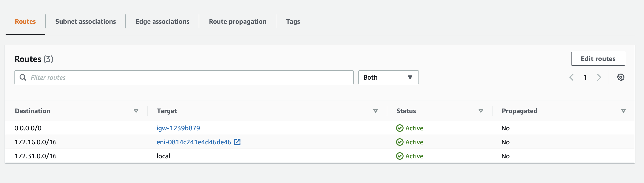Click the Edit routes button

pos(598,59)
